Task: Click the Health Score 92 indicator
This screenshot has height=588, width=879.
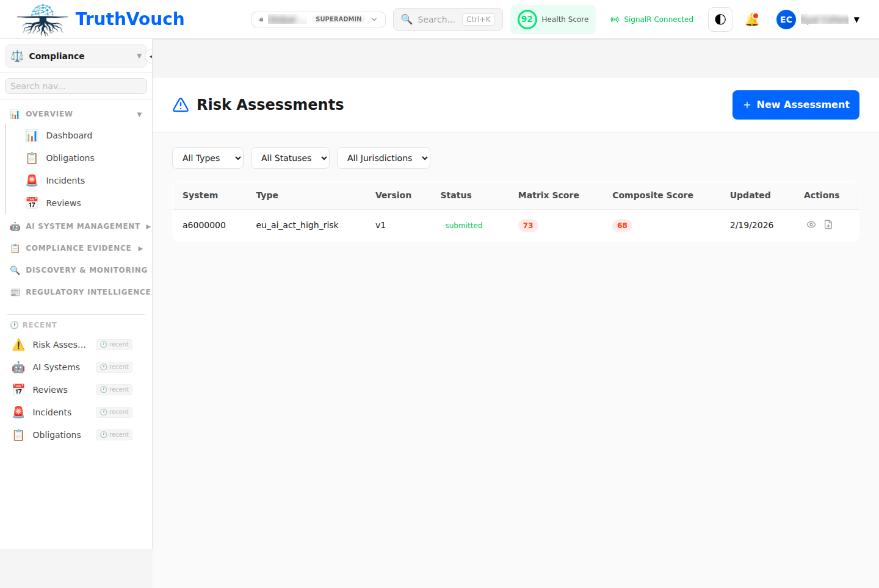Action: point(552,19)
